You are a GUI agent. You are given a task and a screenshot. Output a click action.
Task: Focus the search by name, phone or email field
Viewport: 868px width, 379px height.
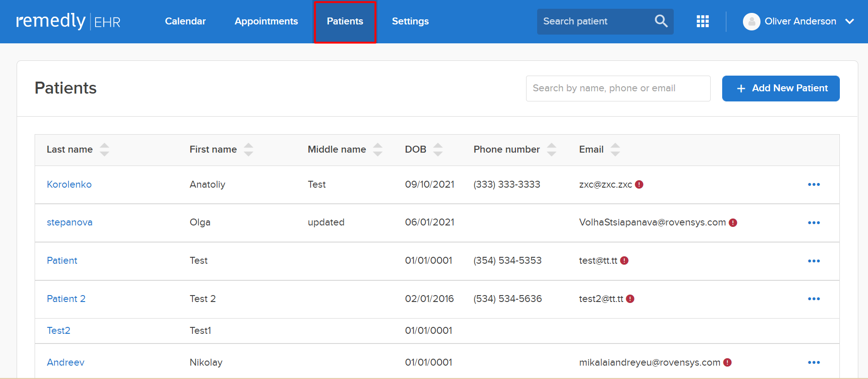click(x=617, y=88)
